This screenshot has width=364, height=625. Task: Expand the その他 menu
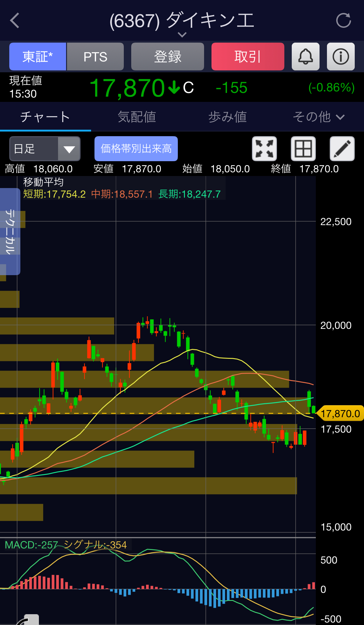[x=318, y=117]
